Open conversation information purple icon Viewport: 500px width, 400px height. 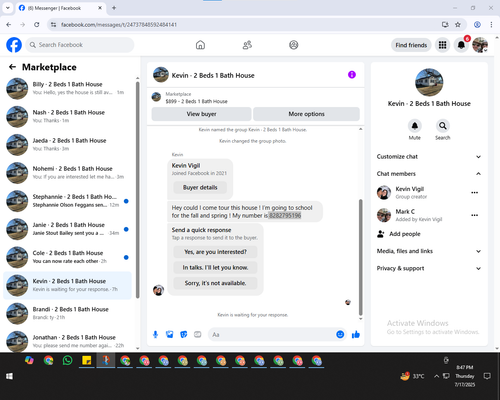352,75
